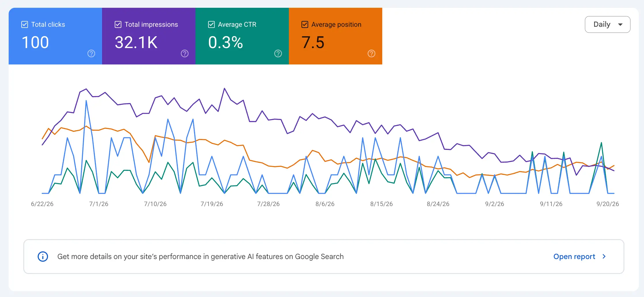Select the Total impressions value 32.1K

[x=136, y=42]
